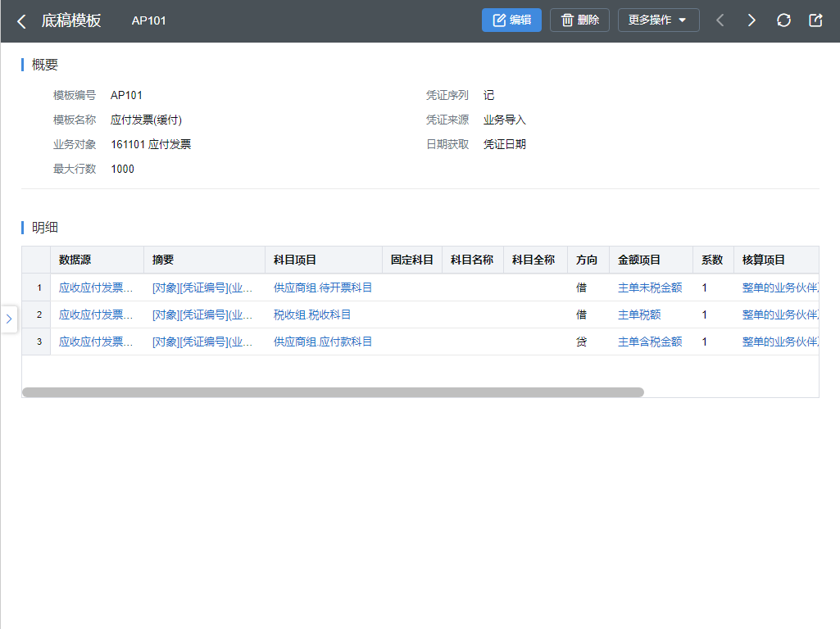Click the 方向 column header
This screenshot has height=629, width=840.
click(588, 260)
